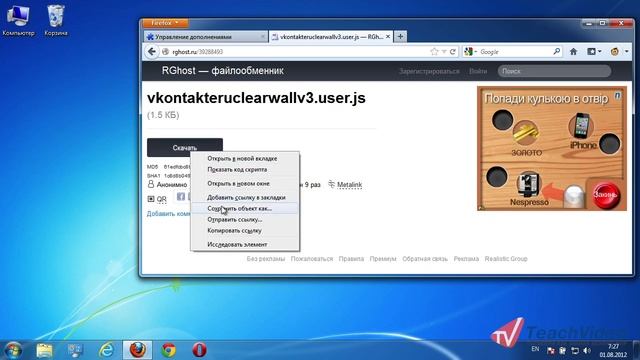Expand the bookmarks button dropdown arrow
Screen dimensions: 640x360
tap(600, 51)
